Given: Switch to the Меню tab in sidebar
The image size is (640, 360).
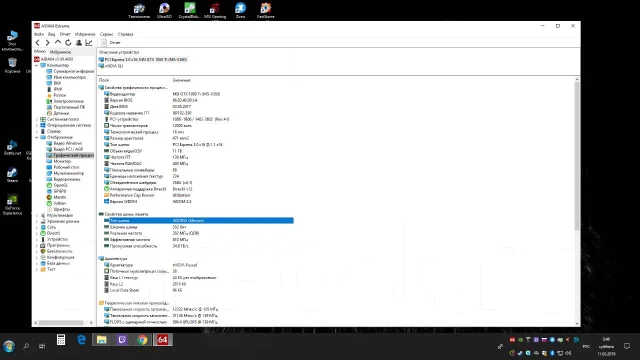Looking at the screenshot, I should click(x=40, y=52).
